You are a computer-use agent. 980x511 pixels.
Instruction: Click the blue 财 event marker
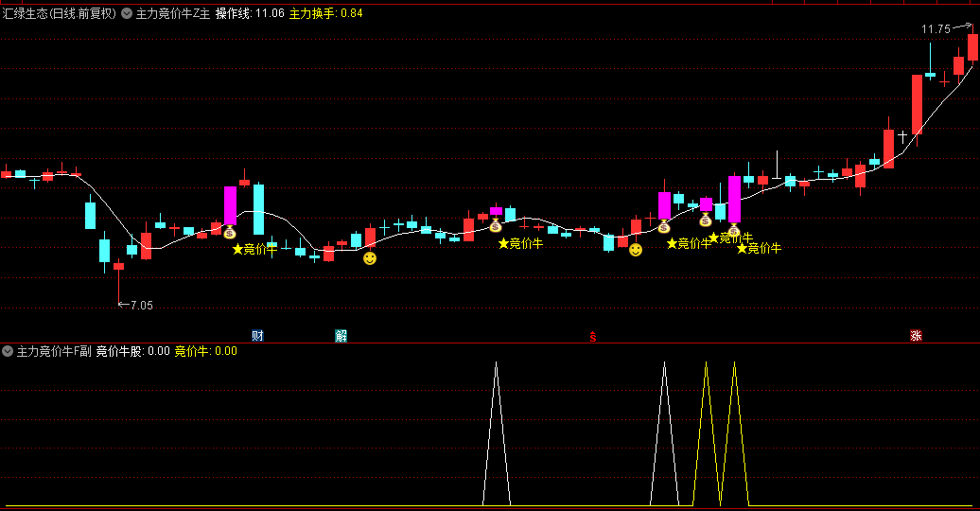257,336
